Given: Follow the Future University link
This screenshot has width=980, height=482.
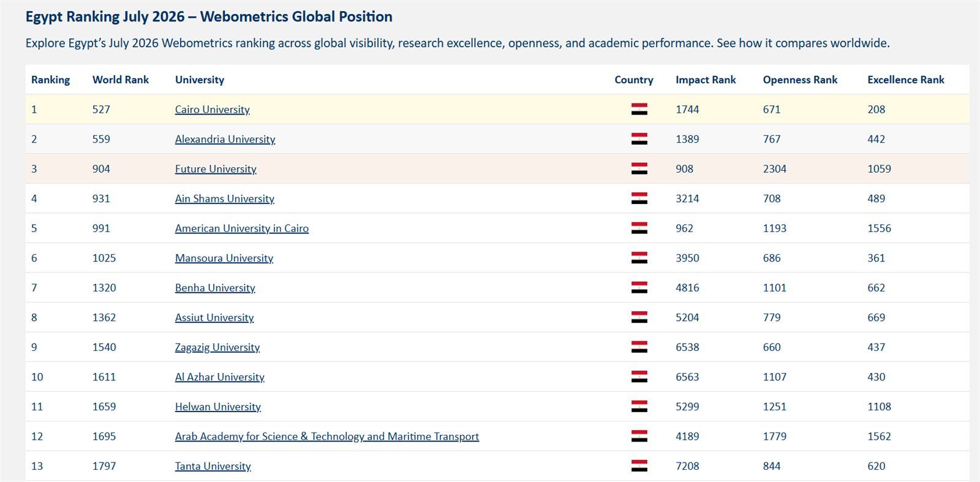Looking at the screenshot, I should click(216, 169).
